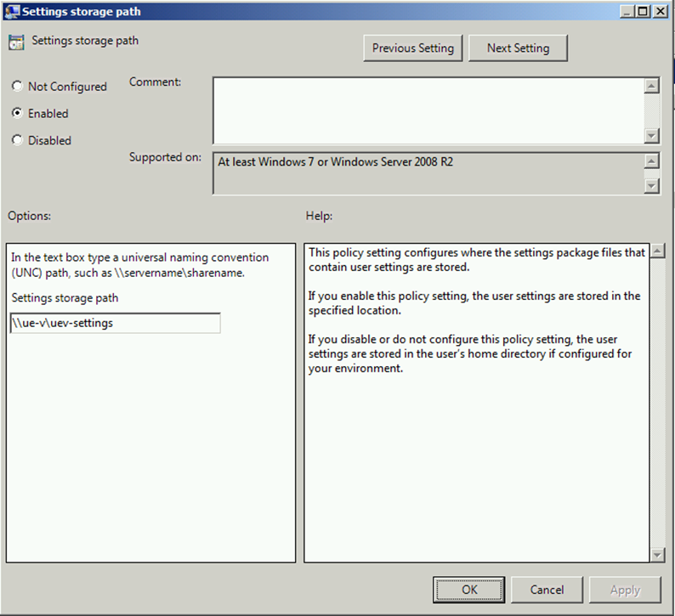
Task: Click the Settings storage path text box
Action: tap(116, 323)
